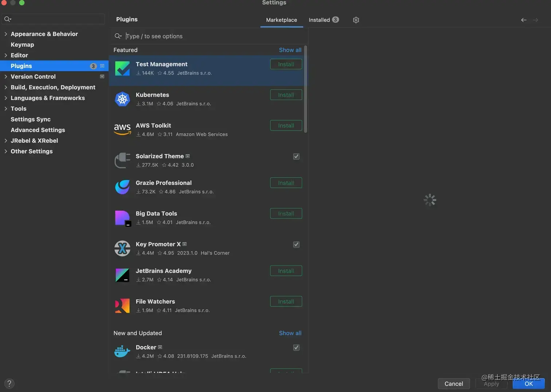
Task: Open Keymap settings
Action: pyautogui.click(x=22, y=44)
